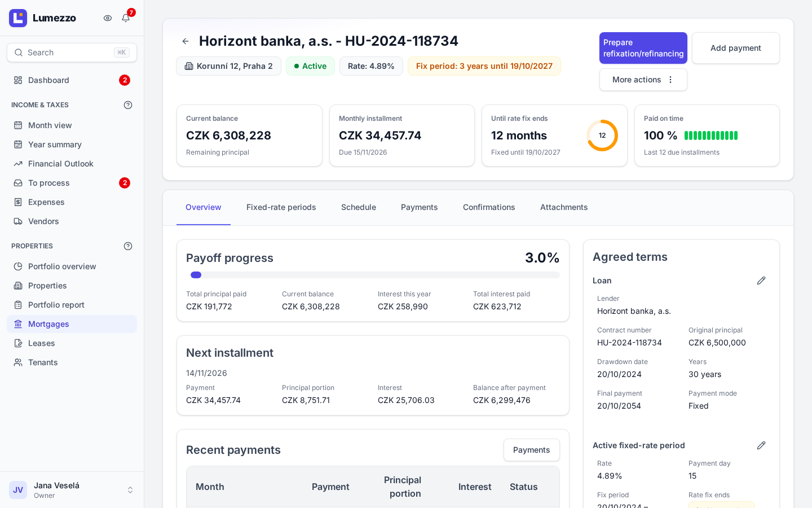Click Add payment button

coord(736,48)
